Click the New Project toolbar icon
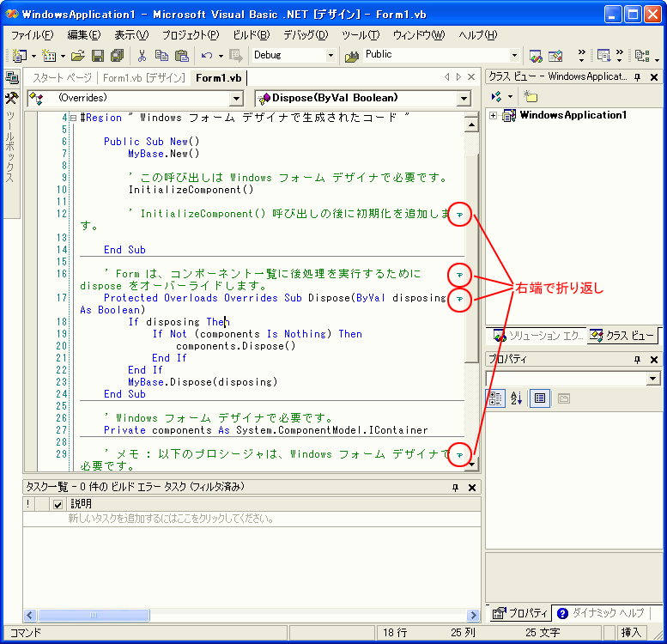The height and width of the screenshot is (644, 667). [x=19, y=55]
